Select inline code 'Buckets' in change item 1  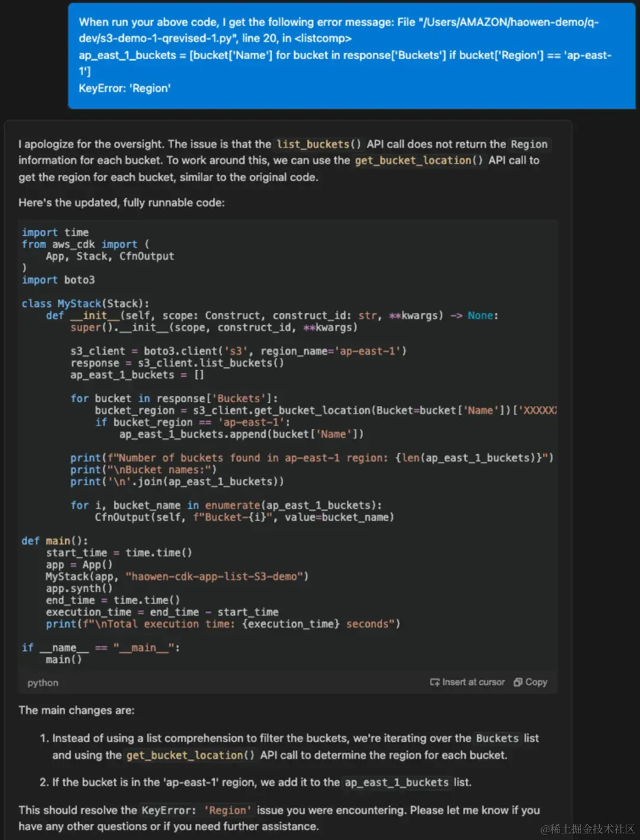coord(497,738)
